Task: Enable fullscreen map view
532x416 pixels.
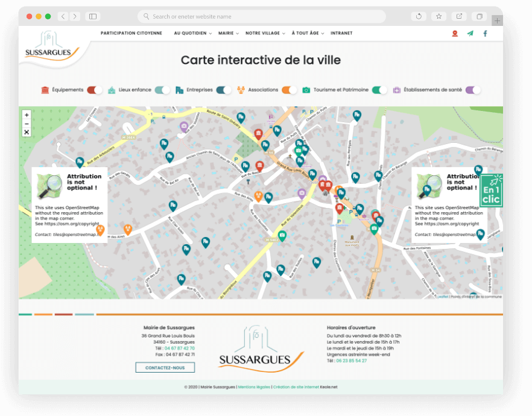Action: (x=27, y=132)
